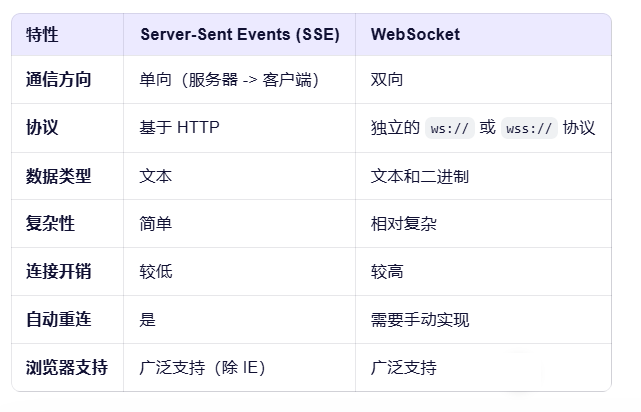641x412 pixels.
Task: Click the 特性 column header
Action: click(42, 34)
